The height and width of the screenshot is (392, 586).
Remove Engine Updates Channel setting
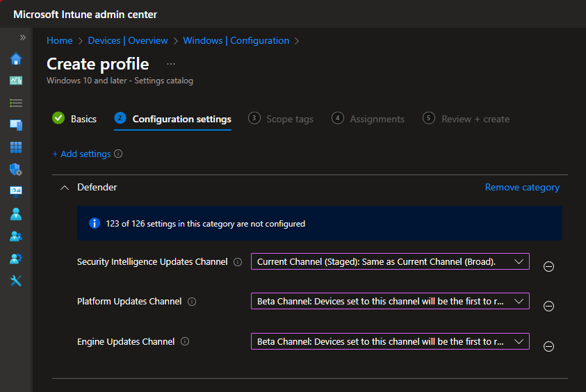(x=548, y=346)
